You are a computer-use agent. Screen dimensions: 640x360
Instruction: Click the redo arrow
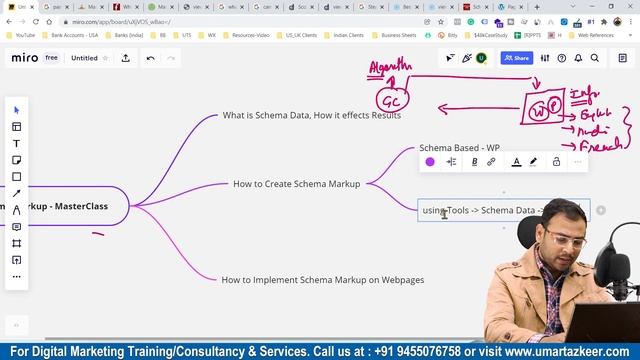tap(171, 58)
